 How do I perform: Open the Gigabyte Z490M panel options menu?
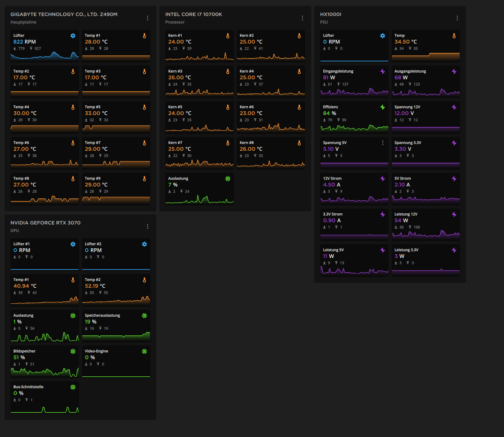tap(147, 18)
